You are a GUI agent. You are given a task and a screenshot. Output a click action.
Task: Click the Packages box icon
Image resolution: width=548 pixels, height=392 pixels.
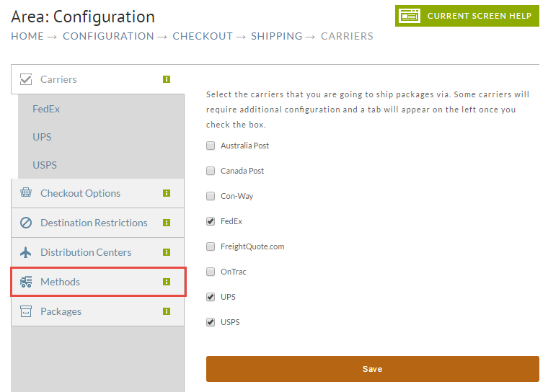pyautogui.click(x=26, y=311)
